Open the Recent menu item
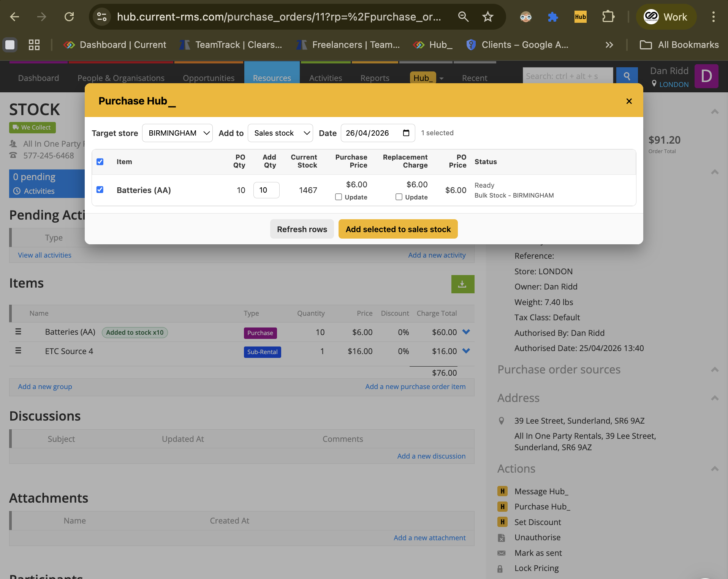728x579 pixels. [475, 78]
